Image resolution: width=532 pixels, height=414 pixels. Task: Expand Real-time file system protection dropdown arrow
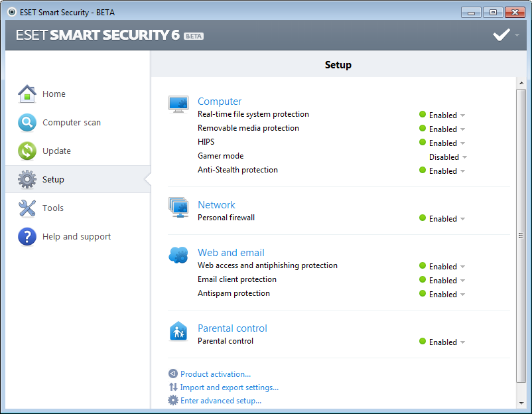(x=463, y=115)
